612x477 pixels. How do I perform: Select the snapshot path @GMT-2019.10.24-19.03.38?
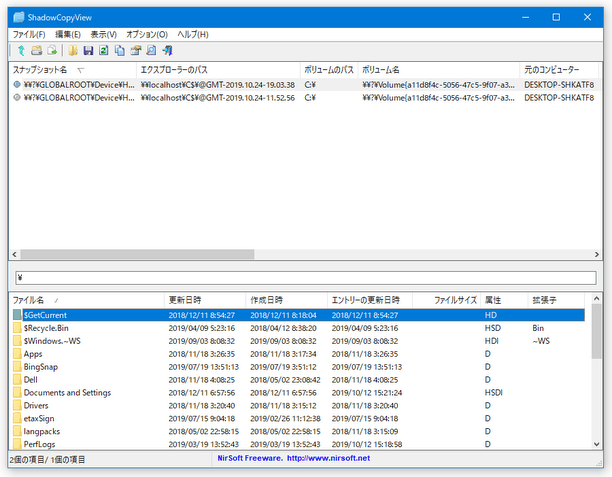[x=218, y=84]
